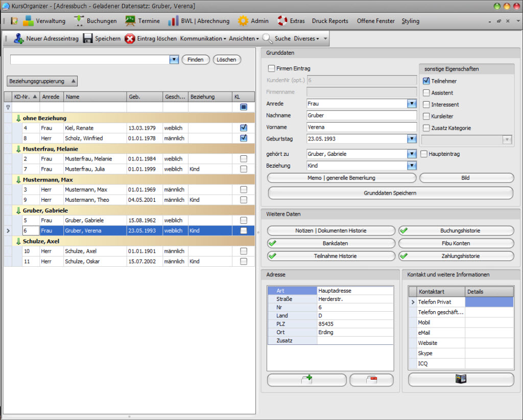Add a new address with the green plus icon
523x420 pixels.
click(307, 380)
